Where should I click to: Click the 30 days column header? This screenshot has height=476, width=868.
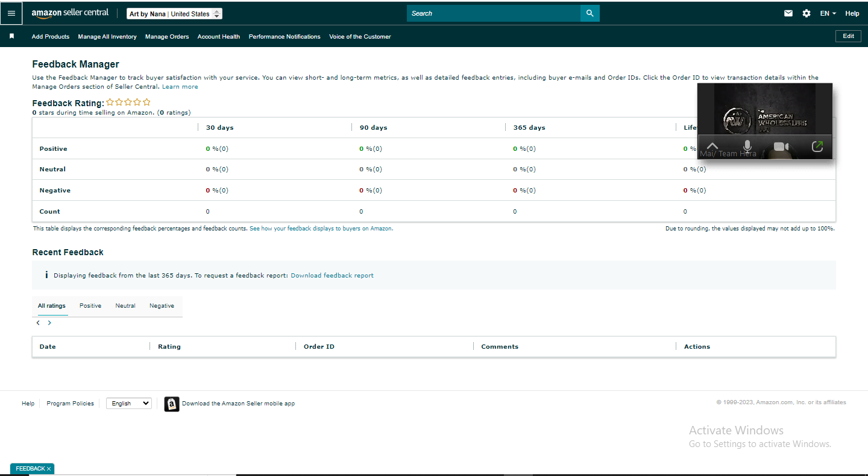[x=220, y=128]
